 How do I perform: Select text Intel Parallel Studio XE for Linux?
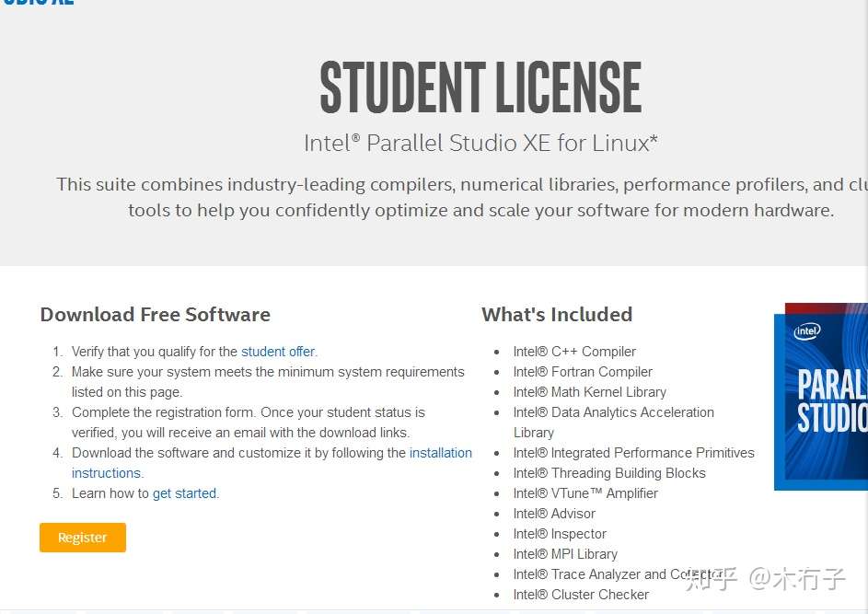tap(480, 143)
